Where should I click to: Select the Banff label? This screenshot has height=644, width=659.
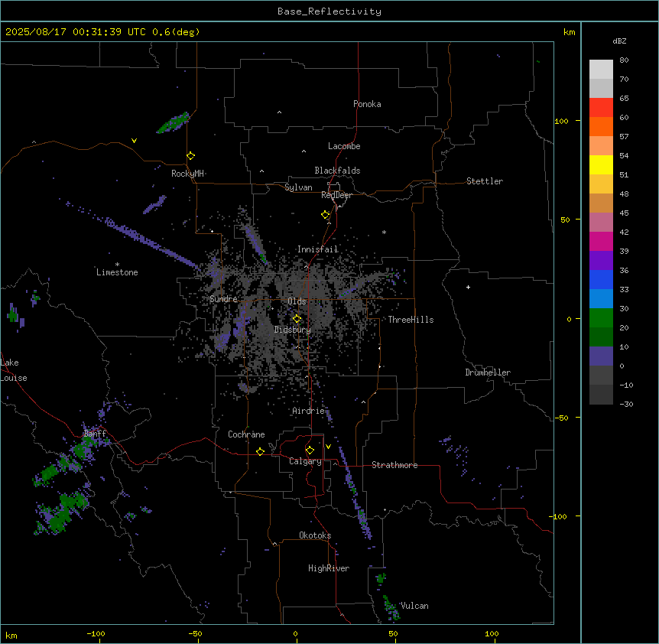[95, 434]
